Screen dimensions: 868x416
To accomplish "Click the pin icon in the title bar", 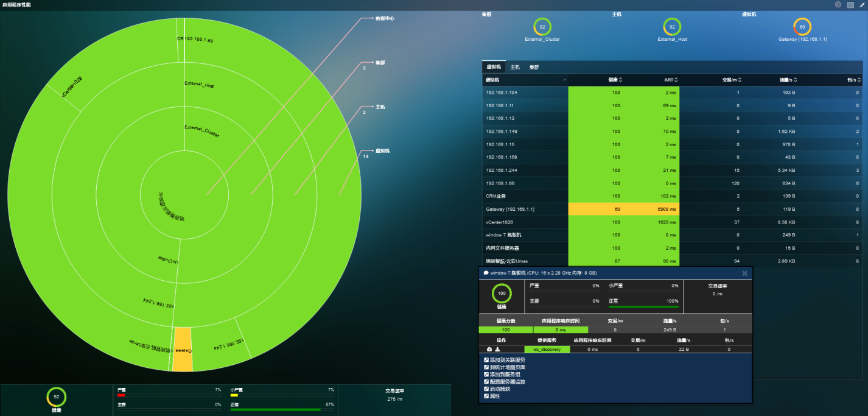I will (x=862, y=4).
